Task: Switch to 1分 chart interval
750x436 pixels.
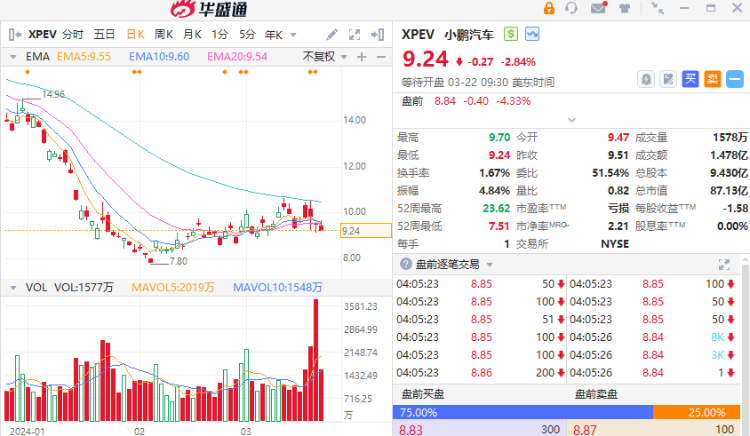Action: click(x=220, y=34)
